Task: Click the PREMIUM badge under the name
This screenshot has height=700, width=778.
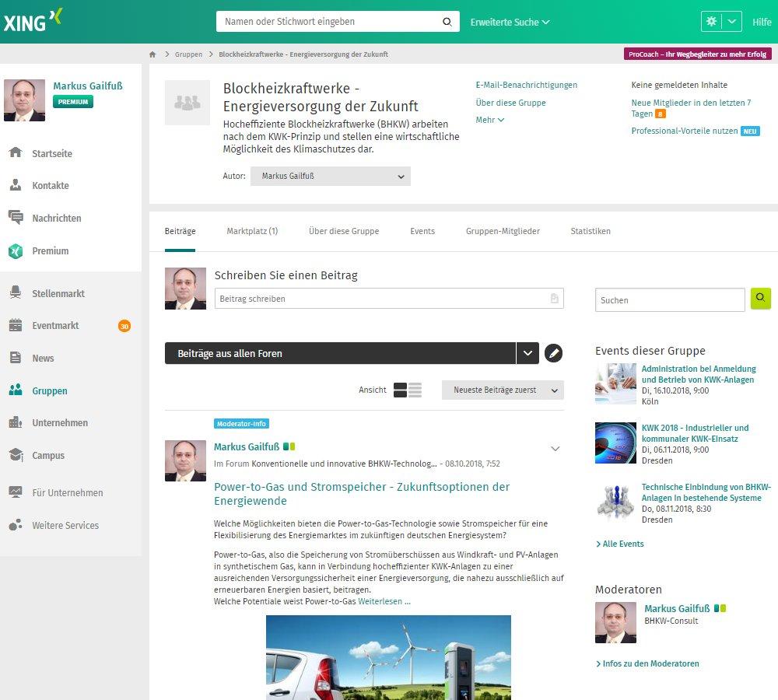Action: click(x=73, y=102)
